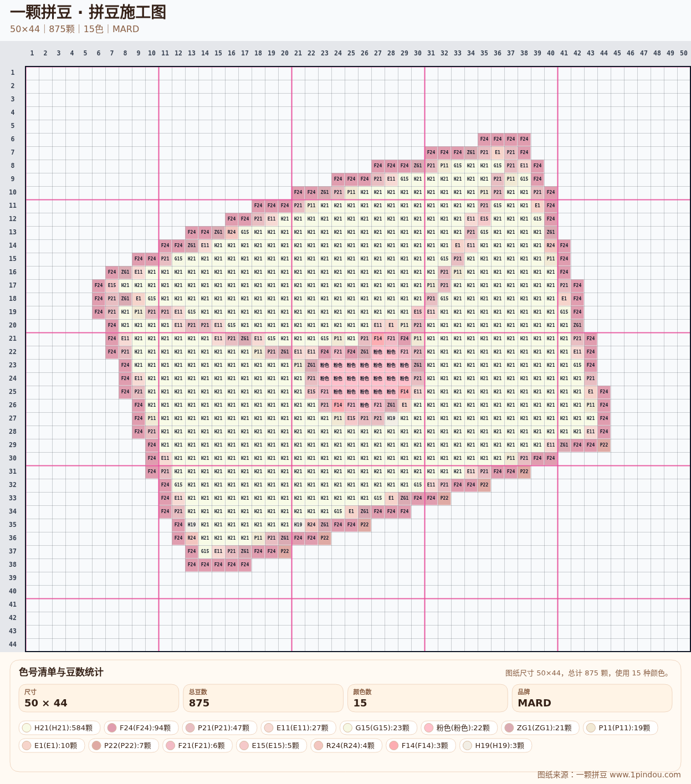Click the 色号清单与豆数统计 heading

pos(61,672)
